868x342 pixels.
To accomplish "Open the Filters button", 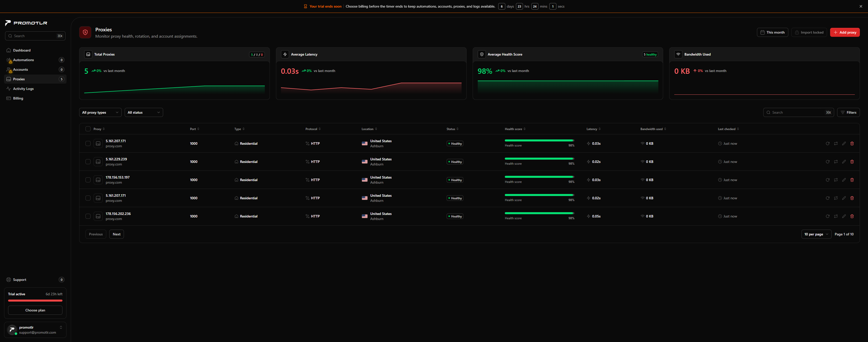I will click(x=848, y=112).
